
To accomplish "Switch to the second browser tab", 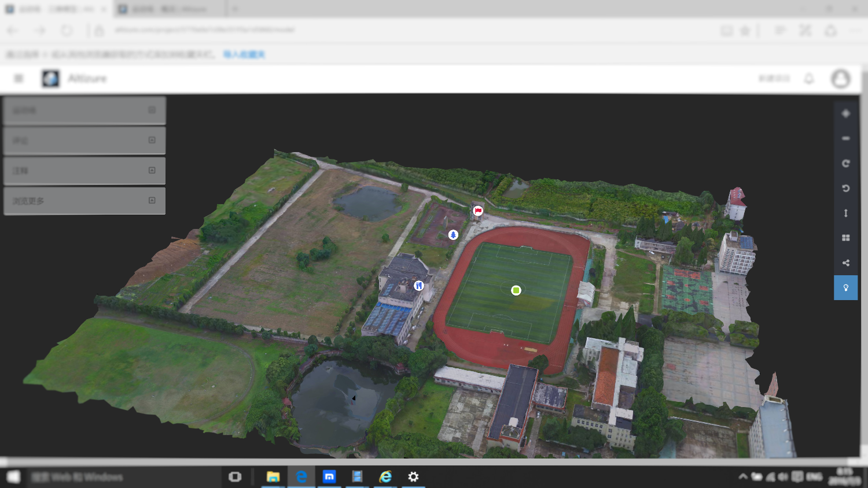I will pos(168,9).
